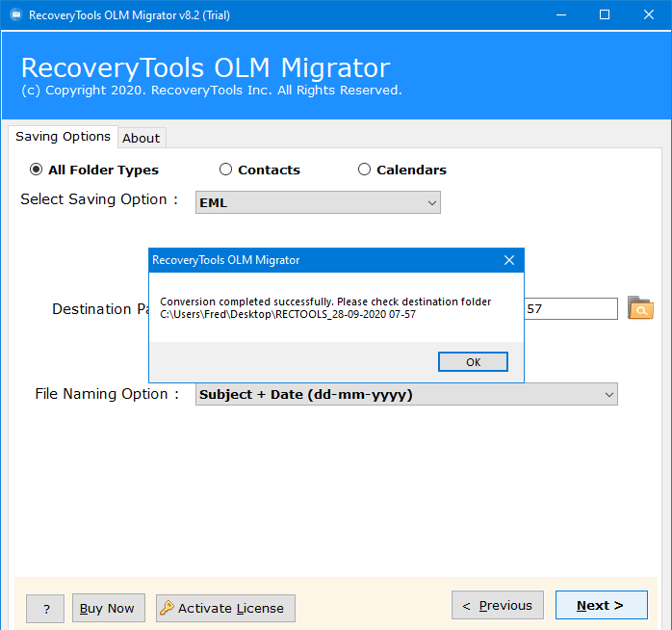672x630 pixels.
Task: Click the Destination Path input field
Action: coord(570,309)
